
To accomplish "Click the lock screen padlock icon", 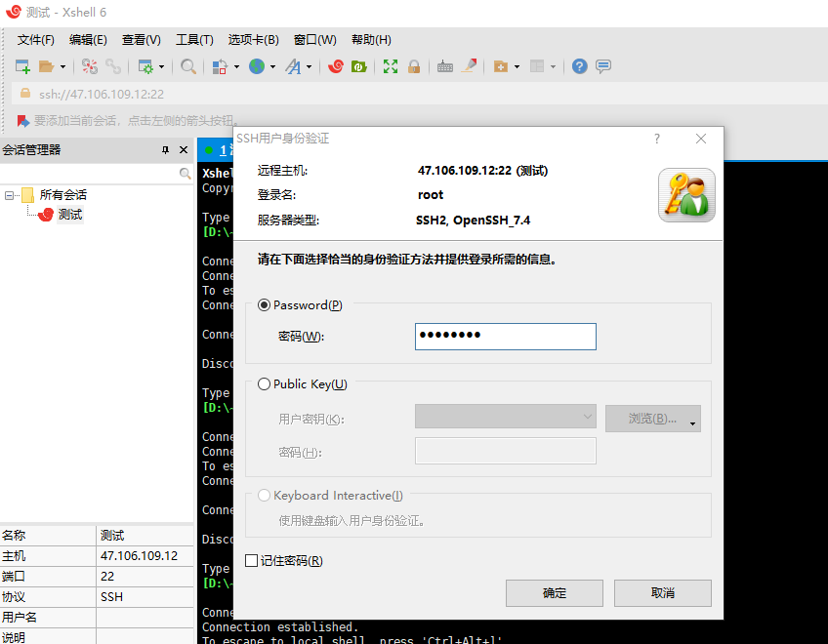I will click(414, 66).
